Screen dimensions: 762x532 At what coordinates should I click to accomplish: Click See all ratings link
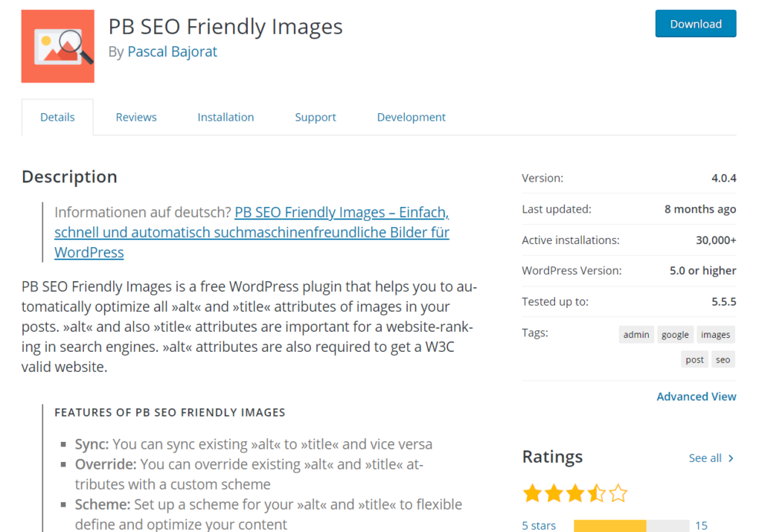click(705, 458)
